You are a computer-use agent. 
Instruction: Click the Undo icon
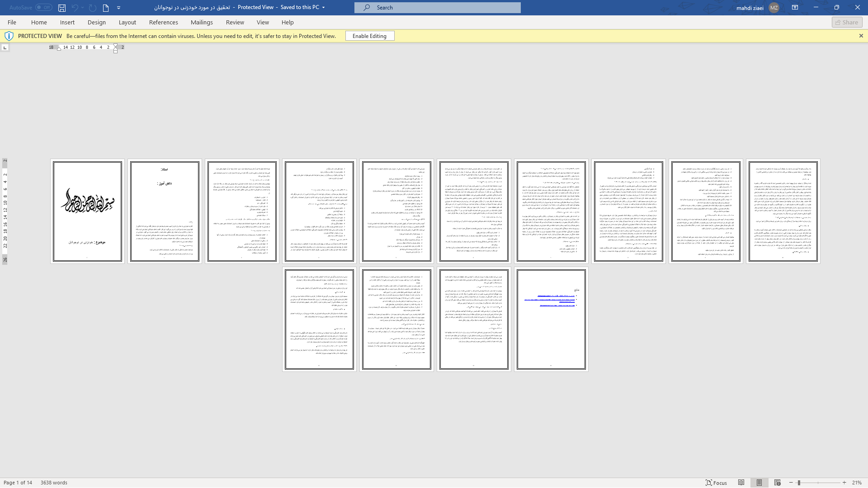click(74, 7)
